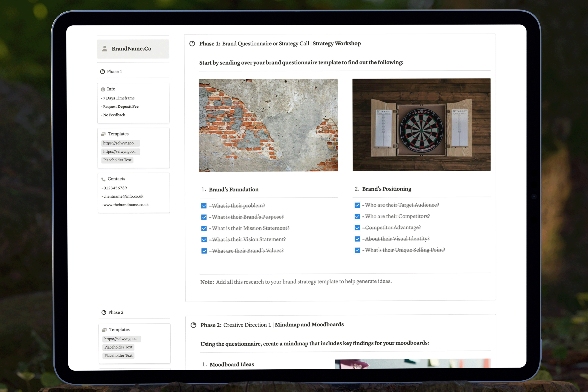This screenshot has height=392, width=588.
Task: Open second selwyngoo link in Phase 1 Templates
Action: [x=120, y=152]
